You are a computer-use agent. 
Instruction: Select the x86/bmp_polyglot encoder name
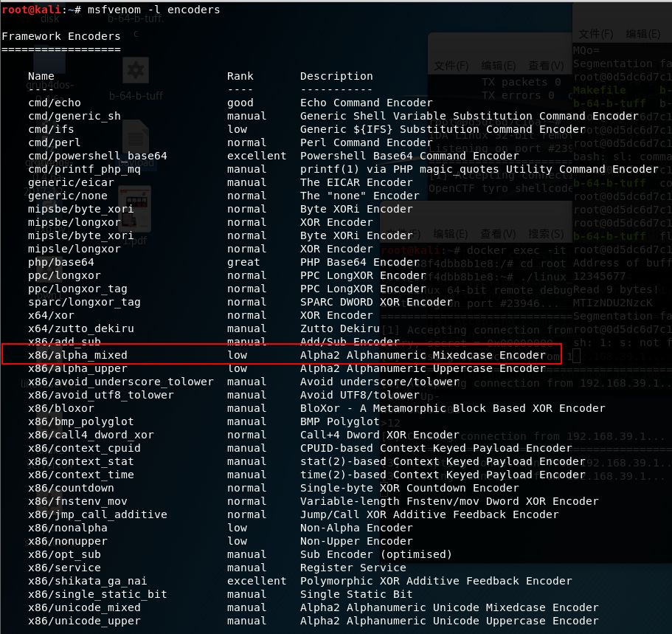pyautogui.click(x=81, y=421)
